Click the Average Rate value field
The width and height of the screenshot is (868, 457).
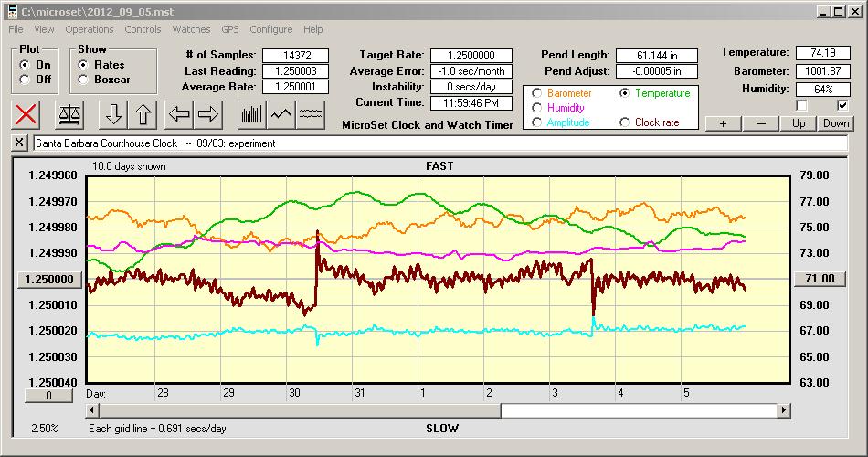[x=296, y=87]
